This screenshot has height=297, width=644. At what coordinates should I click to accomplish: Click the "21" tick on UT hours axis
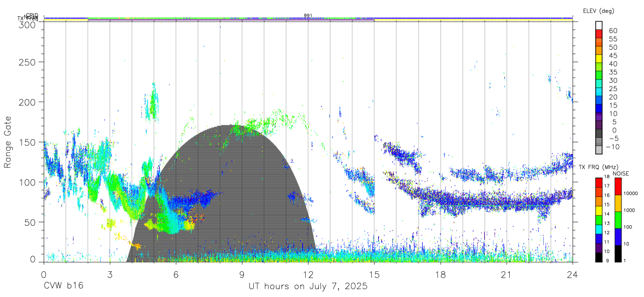coord(507,274)
